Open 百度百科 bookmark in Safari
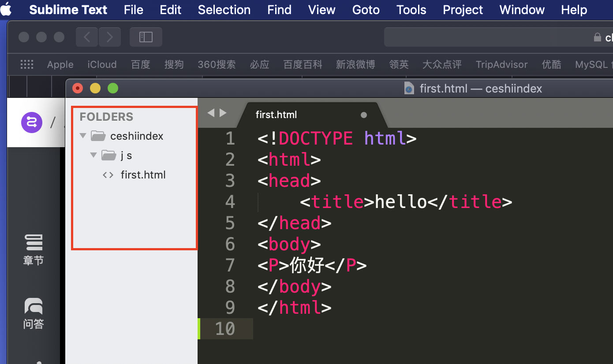The height and width of the screenshot is (364, 613). (303, 64)
